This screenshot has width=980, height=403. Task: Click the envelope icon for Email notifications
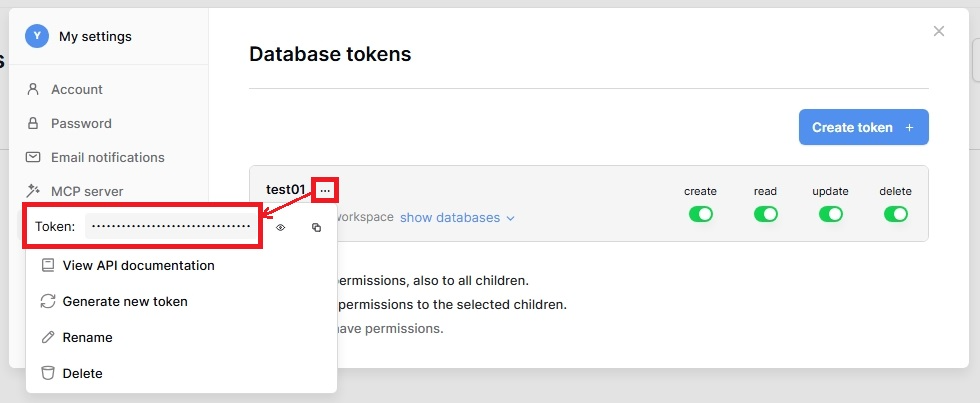(x=33, y=157)
